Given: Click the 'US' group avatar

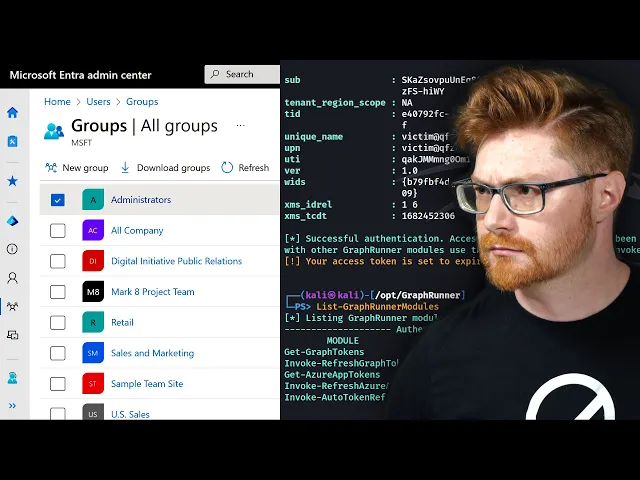Looking at the screenshot, I should coord(93,412).
